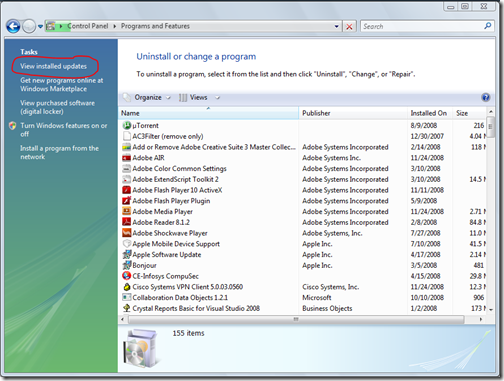
Task: Select the CE-Infosys CompuSec icon
Action: click(127, 276)
